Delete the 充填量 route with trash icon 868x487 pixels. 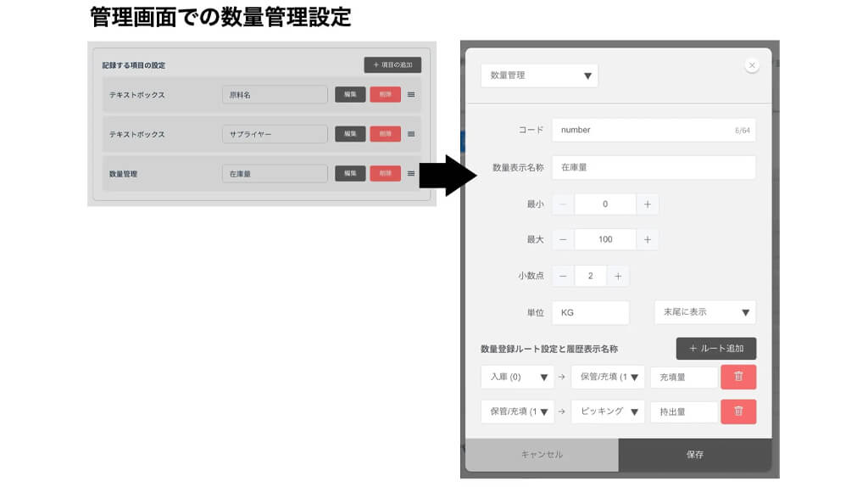point(738,377)
